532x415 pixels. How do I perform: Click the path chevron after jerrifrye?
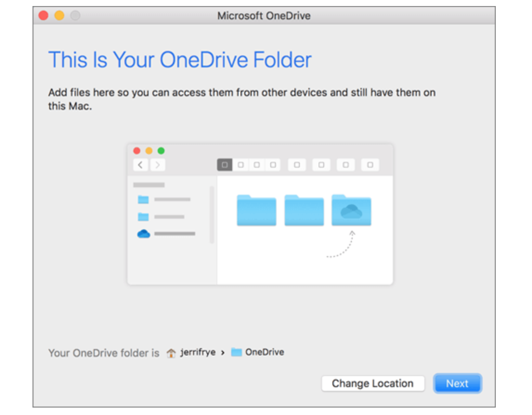tap(222, 353)
